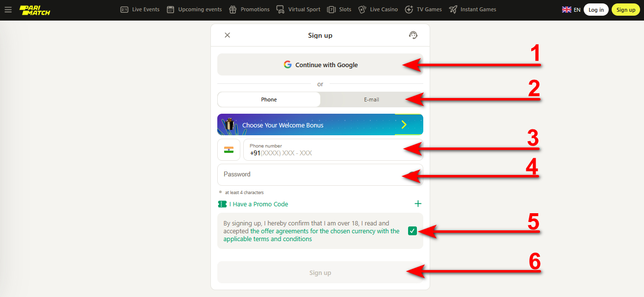Viewport: 644px width, 297px height.
Task: Click the TV Games icon
Action: coord(409,9)
